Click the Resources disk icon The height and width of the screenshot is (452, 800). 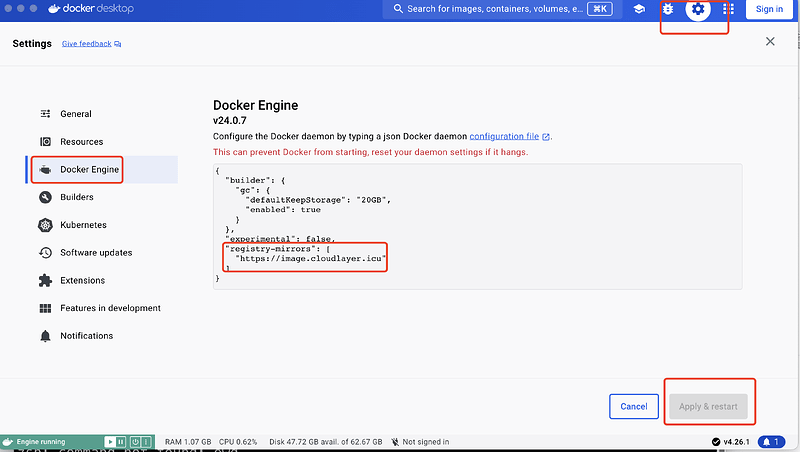coord(45,142)
